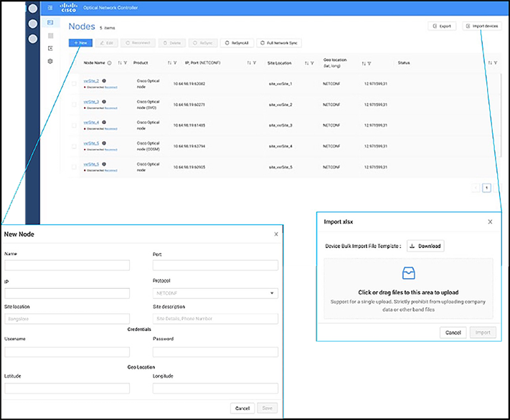Open the Status column filter
The image size is (510, 420).
[496, 63]
